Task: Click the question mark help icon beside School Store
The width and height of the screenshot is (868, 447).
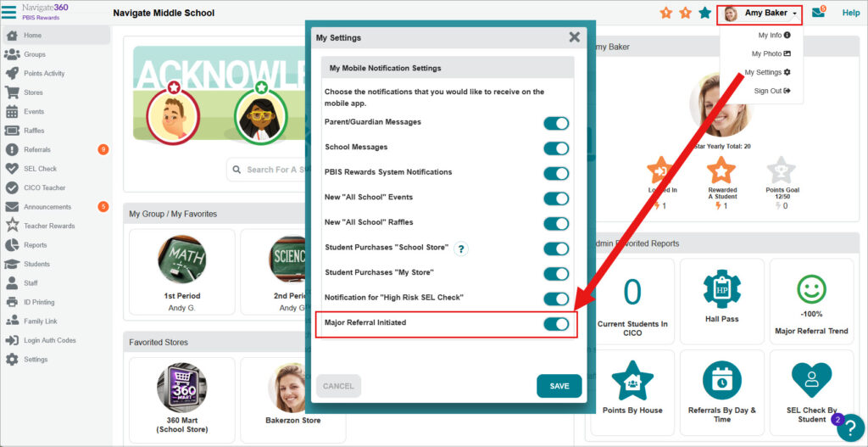Action: pos(461,249)
